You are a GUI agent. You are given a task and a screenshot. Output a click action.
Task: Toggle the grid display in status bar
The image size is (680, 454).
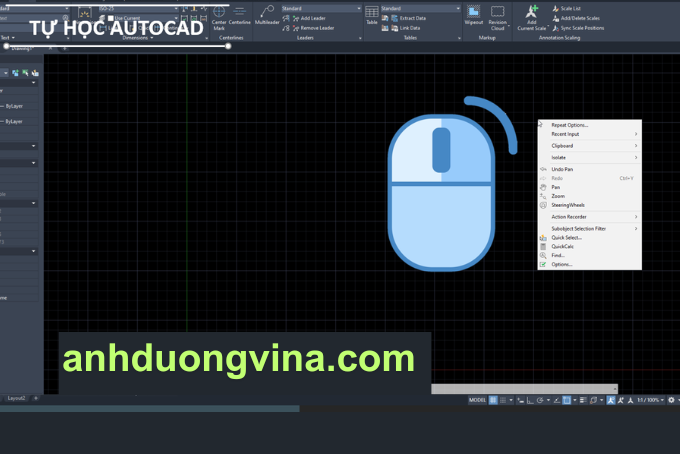tap(492, 399)
